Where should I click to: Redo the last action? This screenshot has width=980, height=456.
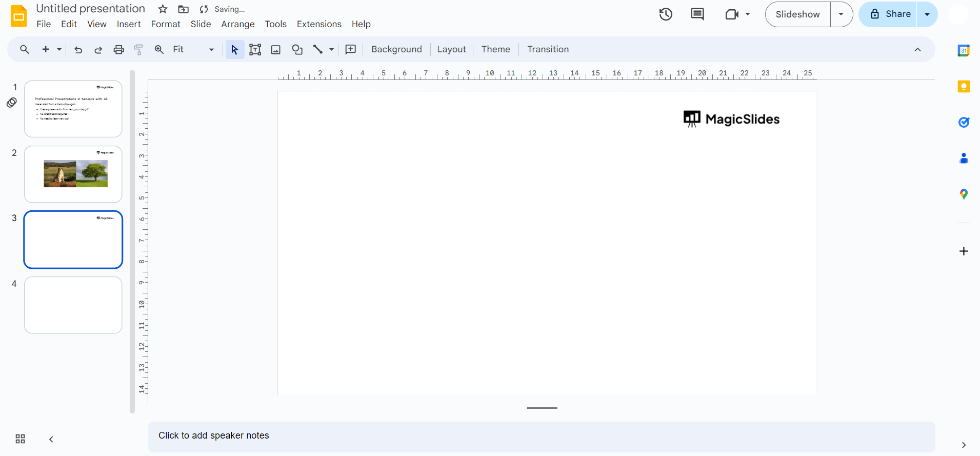pyautogui.click(x=98, y=49)
